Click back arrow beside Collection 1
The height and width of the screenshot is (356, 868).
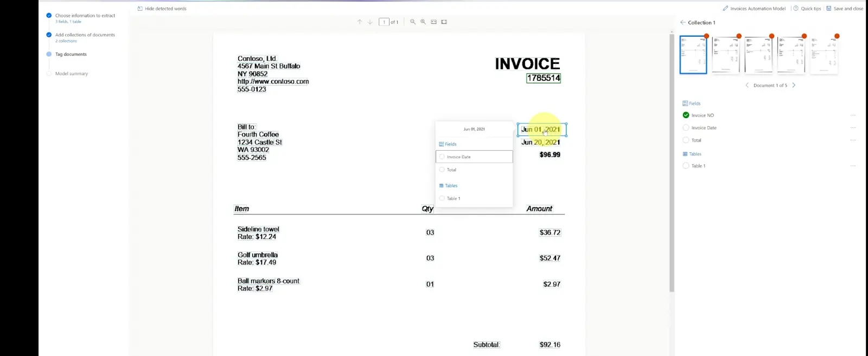click(x=683, y=23)
